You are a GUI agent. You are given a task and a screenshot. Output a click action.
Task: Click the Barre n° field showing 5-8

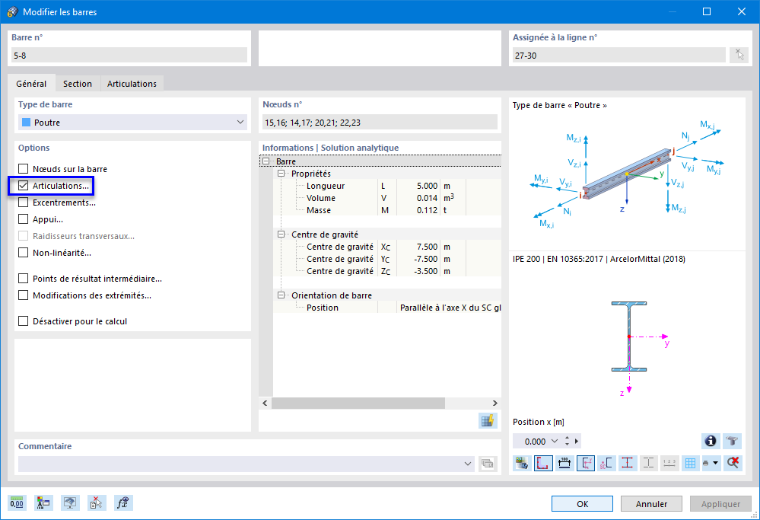129,55
